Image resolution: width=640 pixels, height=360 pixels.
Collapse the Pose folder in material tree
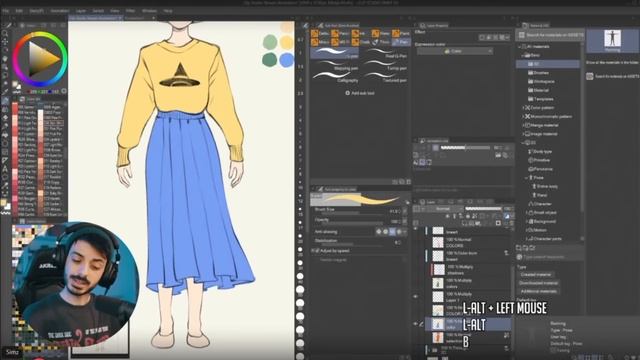tap(527, 178)
